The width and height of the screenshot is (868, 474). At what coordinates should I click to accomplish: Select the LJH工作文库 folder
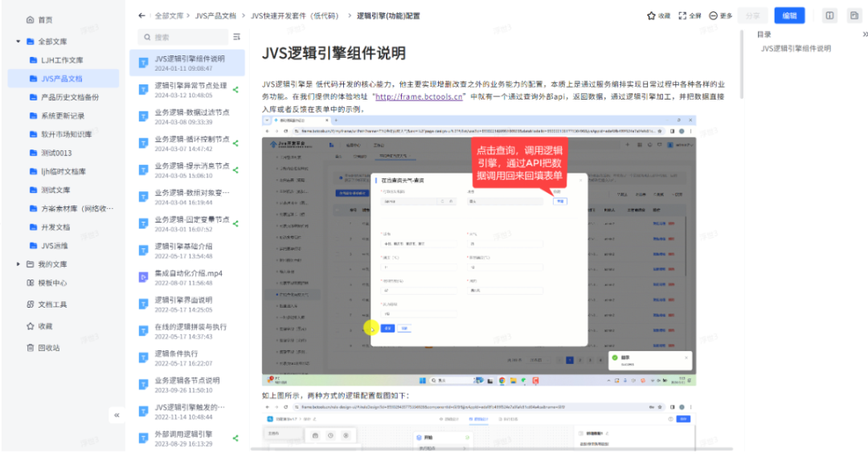pyautogui.click(x=62, y=60)
